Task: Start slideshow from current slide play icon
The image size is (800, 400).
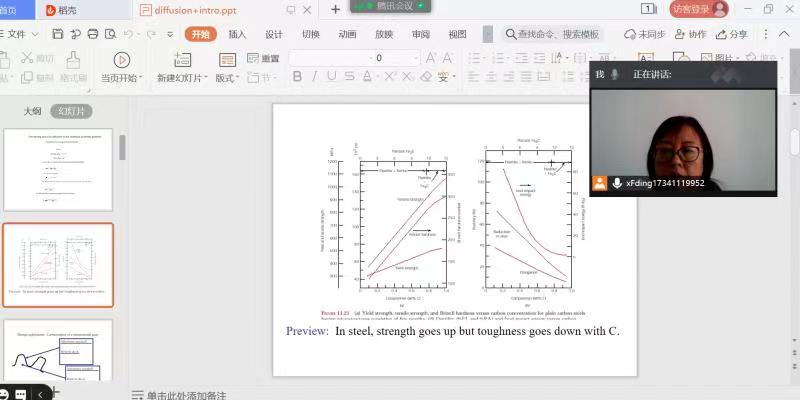Action: (121, 60)
